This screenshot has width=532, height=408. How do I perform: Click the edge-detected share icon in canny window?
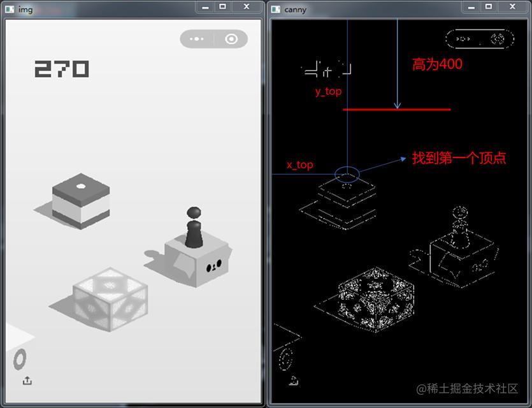[x=294, y=381]
